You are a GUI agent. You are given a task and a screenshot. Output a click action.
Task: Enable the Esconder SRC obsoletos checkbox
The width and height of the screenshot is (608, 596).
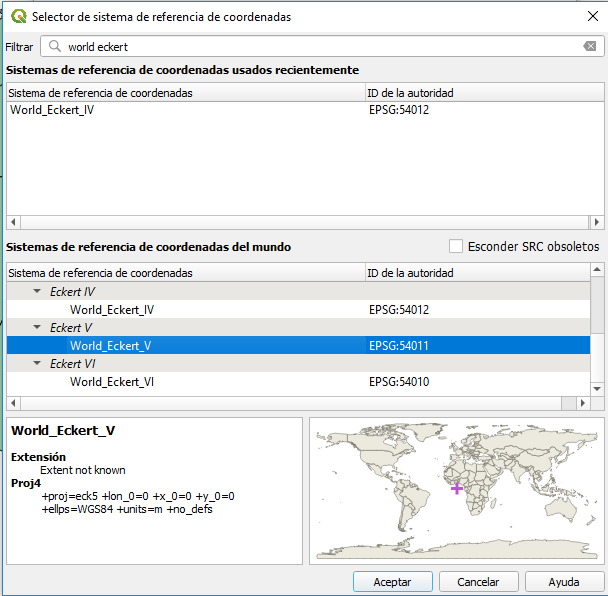pos(456,246)
